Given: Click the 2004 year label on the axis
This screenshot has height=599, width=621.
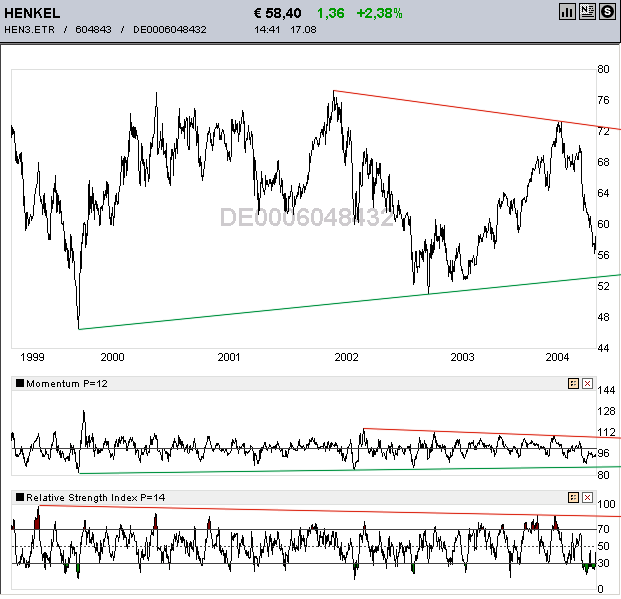Looking at the screenshot, I should (557, 357).
